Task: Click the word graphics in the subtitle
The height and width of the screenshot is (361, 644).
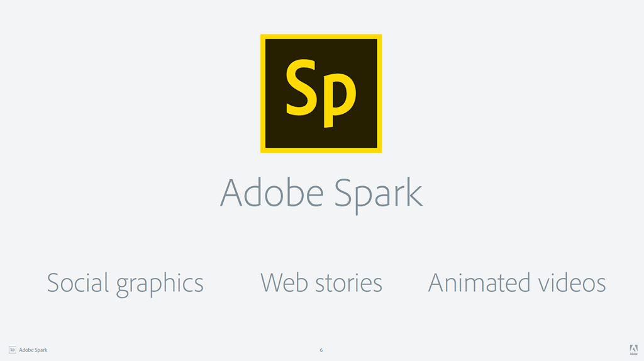Action: 160,284
